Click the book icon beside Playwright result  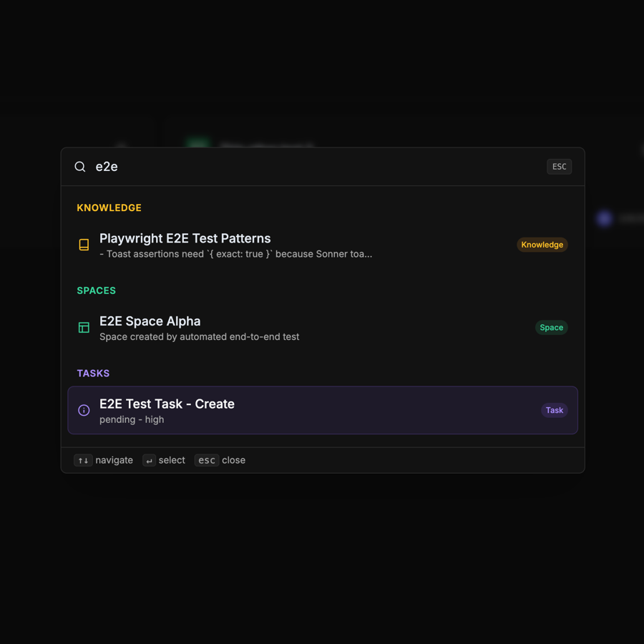(x=84, y=245)
